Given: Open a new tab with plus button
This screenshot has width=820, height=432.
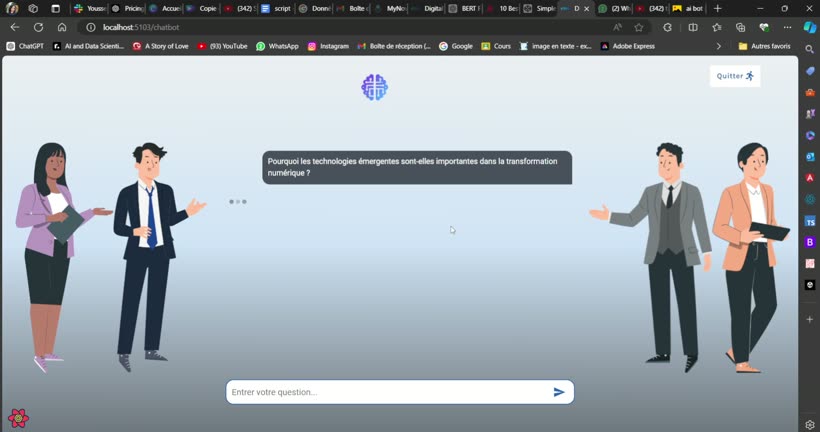Looking at the screenshot, I should [718, 8].
